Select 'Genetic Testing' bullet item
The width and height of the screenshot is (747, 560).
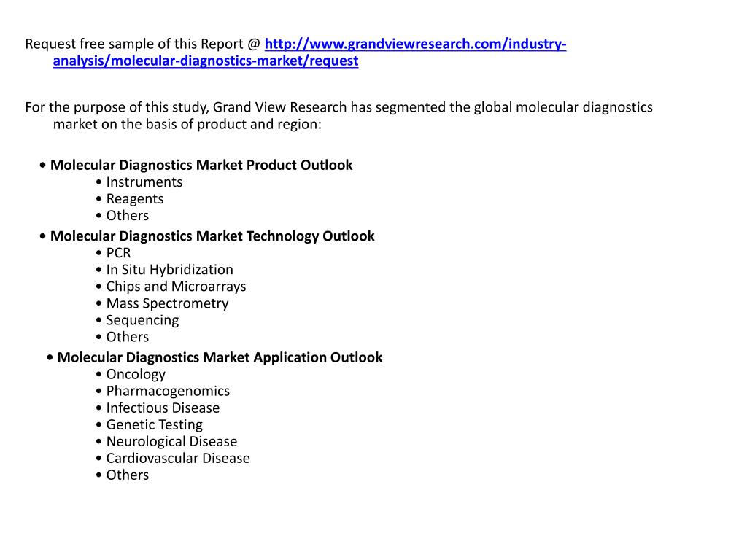[155, 425]
